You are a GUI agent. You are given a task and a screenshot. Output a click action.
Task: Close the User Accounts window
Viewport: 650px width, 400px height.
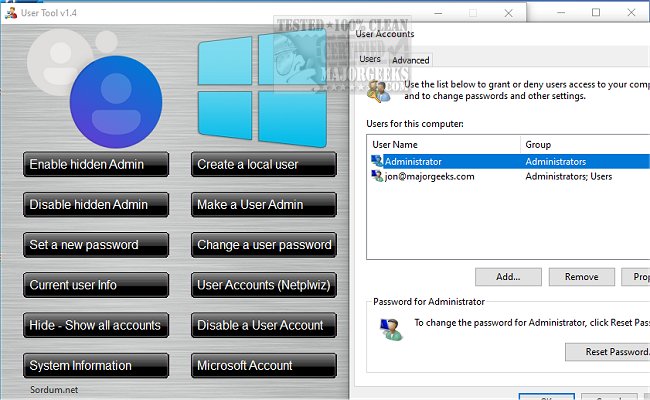coord(631,12)
